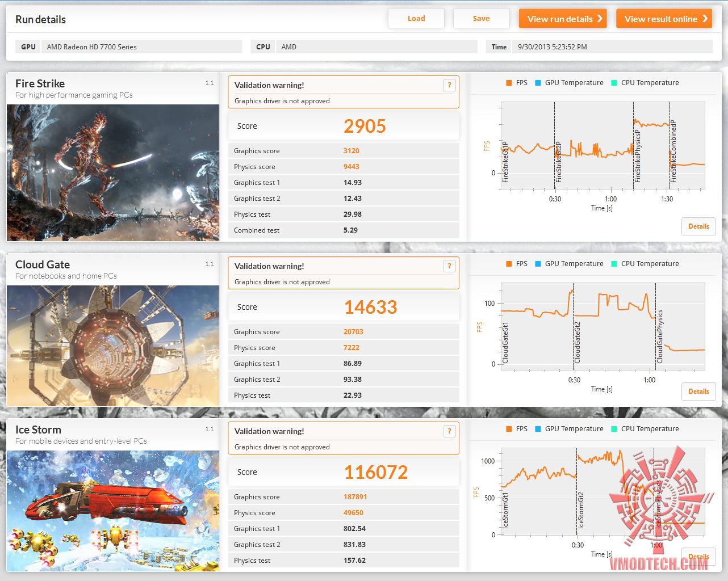Open View run details
The height and width of the screenshot is (581, 728).
coord(563,19)
